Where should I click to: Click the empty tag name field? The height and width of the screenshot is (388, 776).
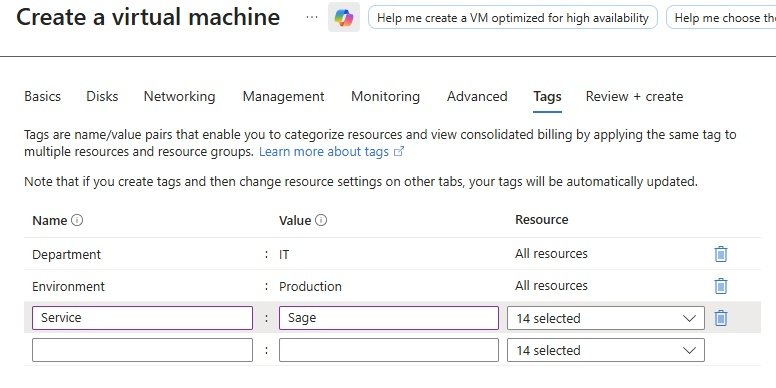click(x=142, y=350)
